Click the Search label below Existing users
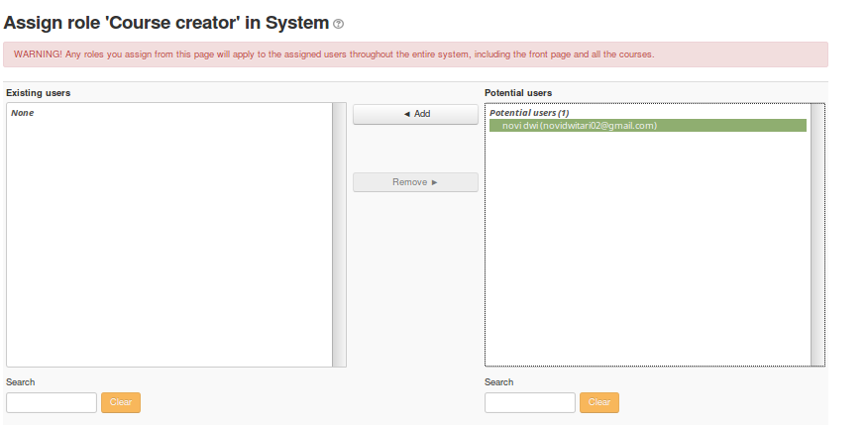Image resolution: width=868 pixels, height=425 pixels. coord(20,381)
